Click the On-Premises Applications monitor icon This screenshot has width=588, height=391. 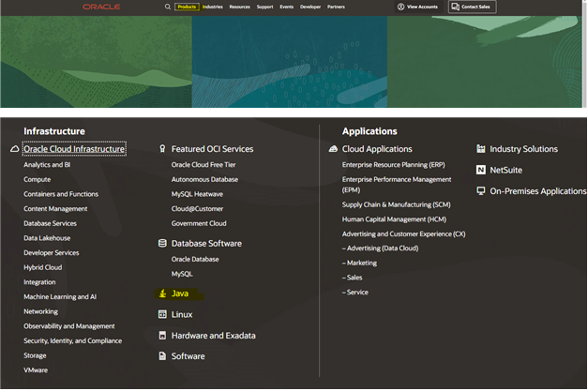coord(481,191)
